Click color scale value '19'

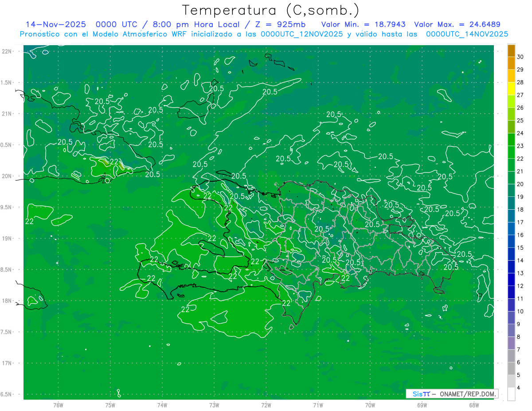click(x=520, y=197)
